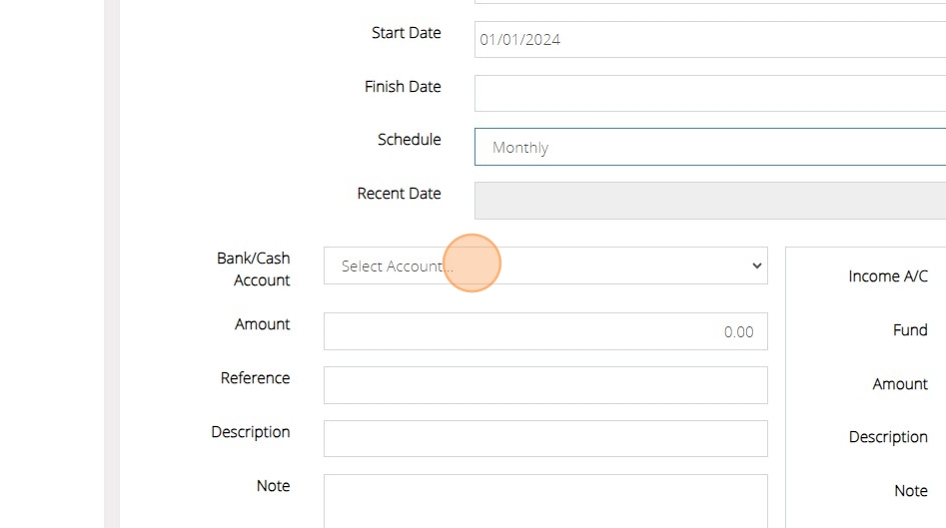Click the Bank/Cash Account label
Image resolution: width=946 pixels, height=528 pixels.
tap(254, 269)
